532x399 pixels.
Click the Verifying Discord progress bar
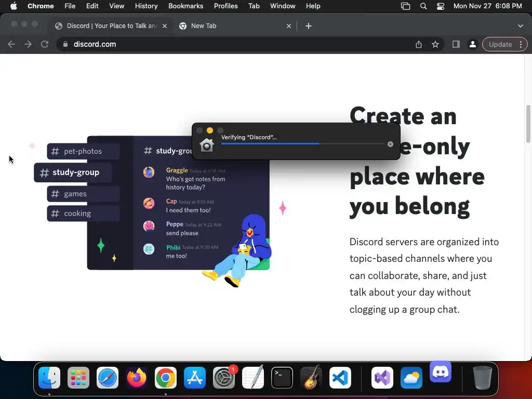(302, 144)
